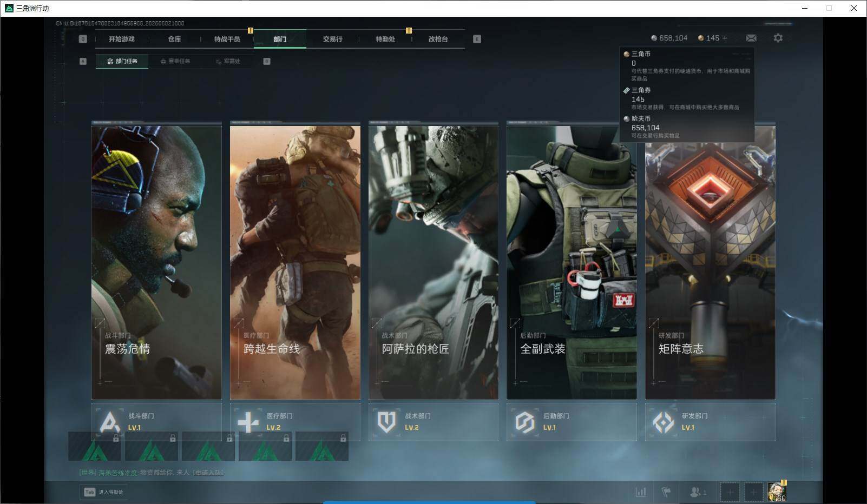867x504 pixels.
Task: Open the 交易行 tab
Action: click(332, 39)
